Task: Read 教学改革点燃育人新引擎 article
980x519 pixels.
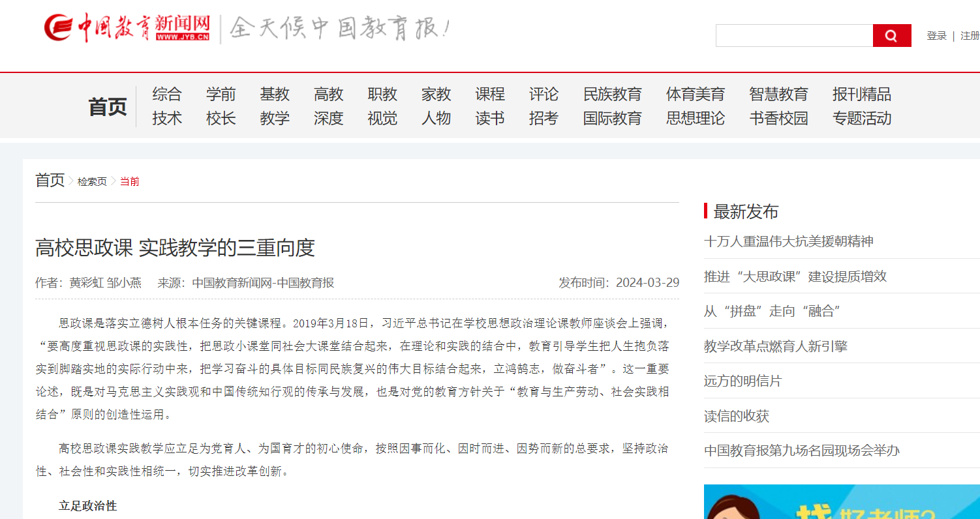Action: coord(775,346)
